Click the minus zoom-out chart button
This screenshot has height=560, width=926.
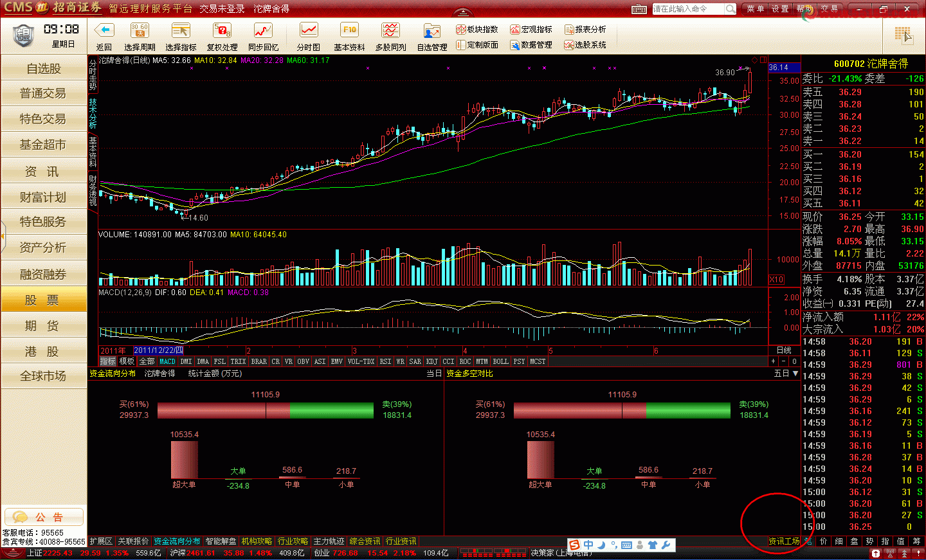(x=784, y=361)
